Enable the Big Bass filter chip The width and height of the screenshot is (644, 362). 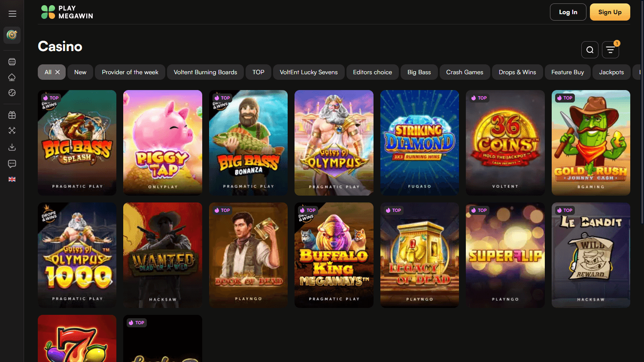coord(419,72)
